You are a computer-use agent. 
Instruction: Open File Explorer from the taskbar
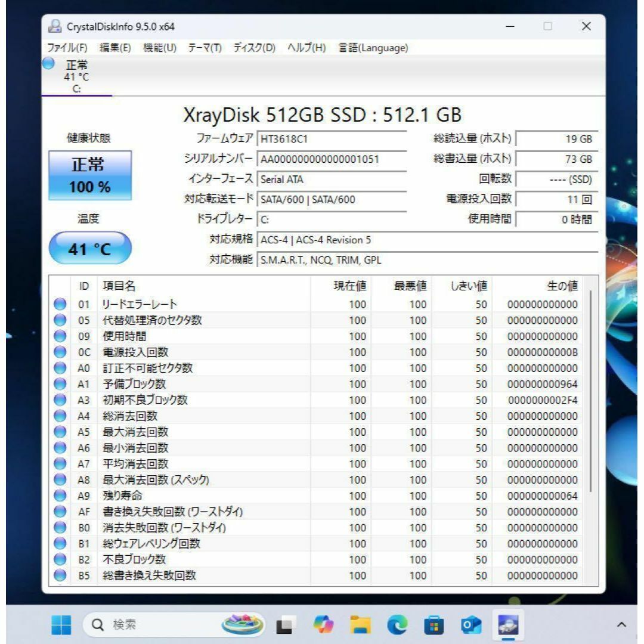[361, 625]
